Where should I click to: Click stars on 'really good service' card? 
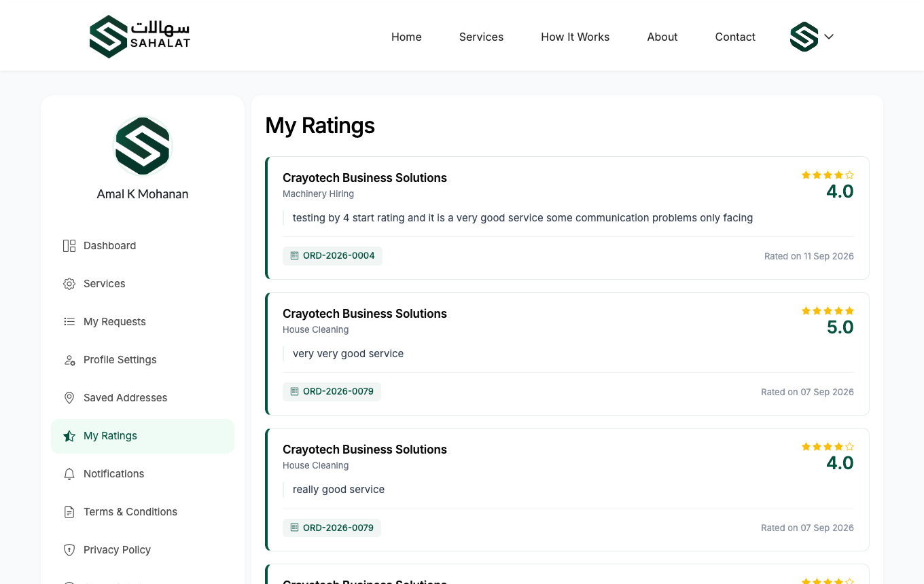point(828,447)
